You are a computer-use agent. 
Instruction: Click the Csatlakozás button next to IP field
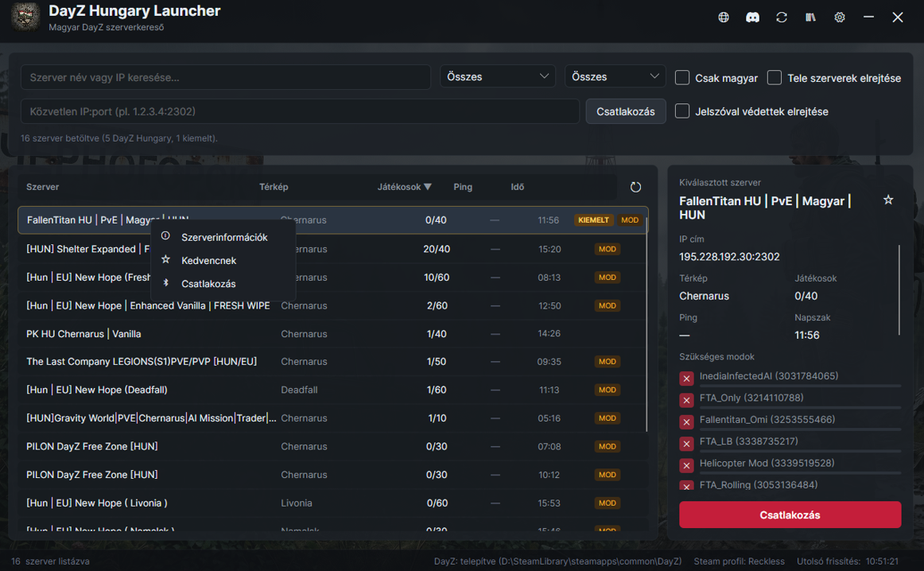625,111
